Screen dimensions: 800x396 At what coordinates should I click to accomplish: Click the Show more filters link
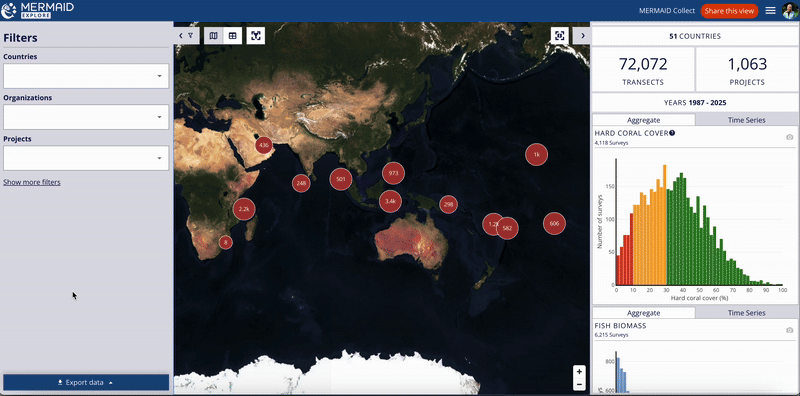tap(32, 182)
